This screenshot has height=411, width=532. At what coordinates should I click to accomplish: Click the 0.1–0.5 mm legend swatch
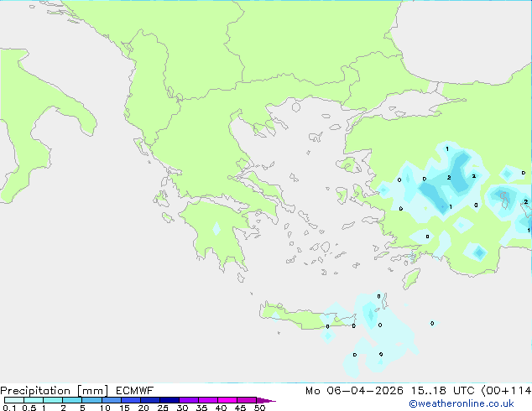tap(14, 400)
